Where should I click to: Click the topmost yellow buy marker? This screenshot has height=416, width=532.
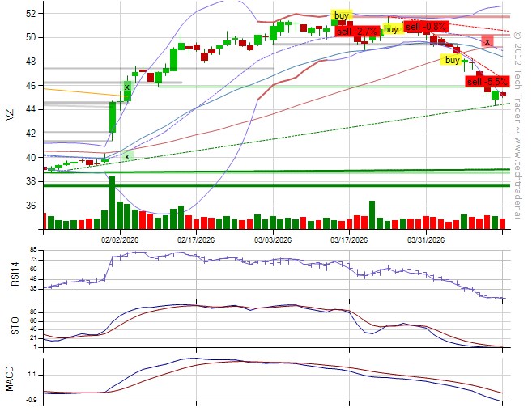(342, 15)
